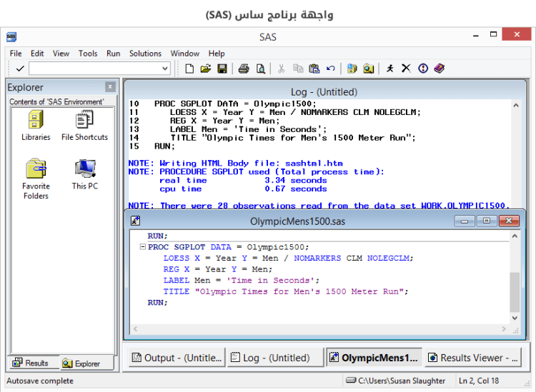Open the Tools menu

click(88, 54)
